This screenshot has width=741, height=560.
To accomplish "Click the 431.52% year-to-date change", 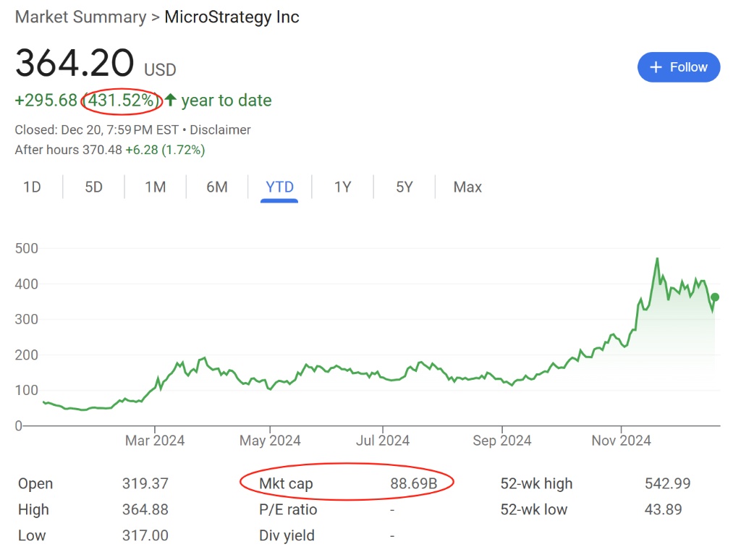I will (121, 101).
